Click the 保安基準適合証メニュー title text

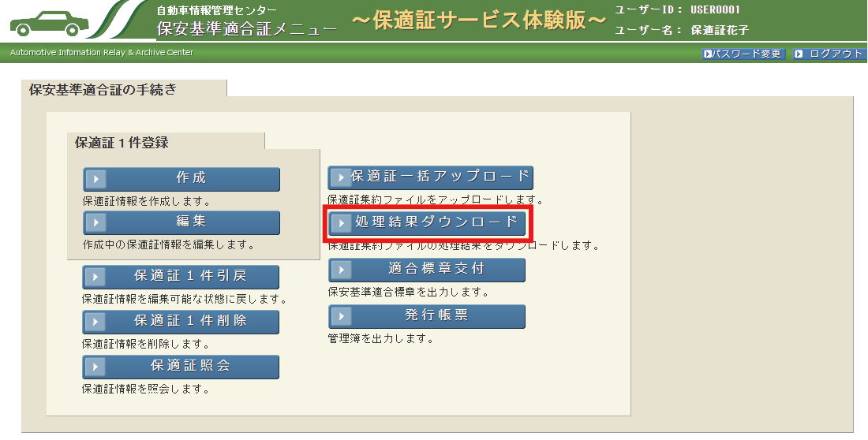tap(247, 30)
